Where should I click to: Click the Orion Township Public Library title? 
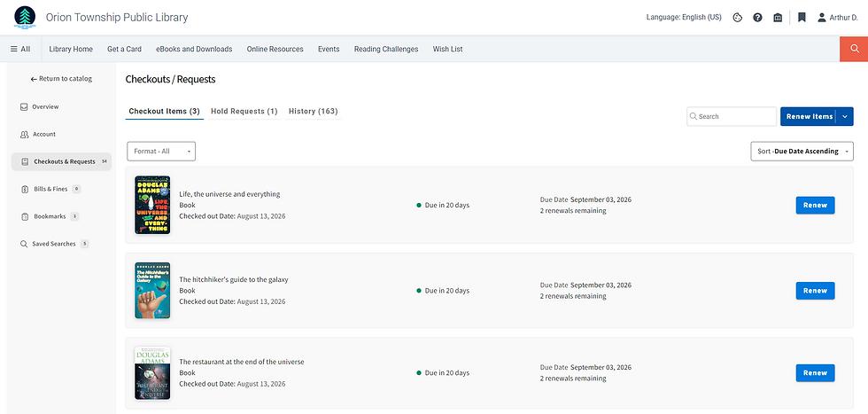pos(117,17)
